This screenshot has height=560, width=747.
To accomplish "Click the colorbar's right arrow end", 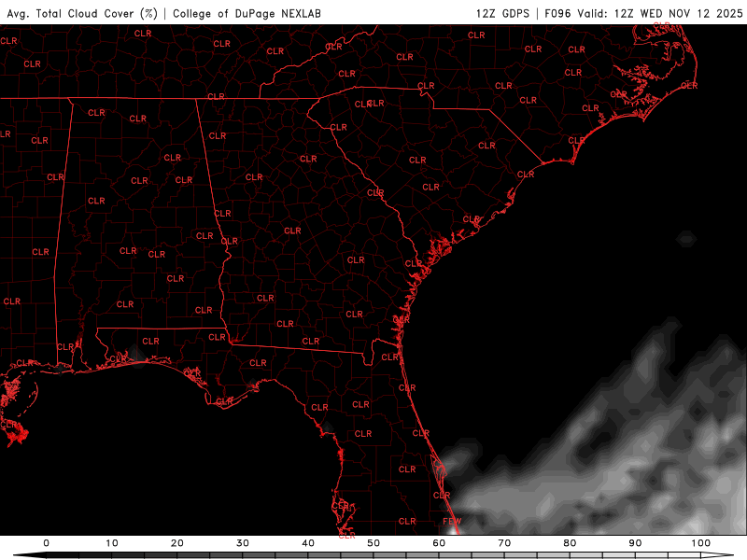I will coord(718,555).
